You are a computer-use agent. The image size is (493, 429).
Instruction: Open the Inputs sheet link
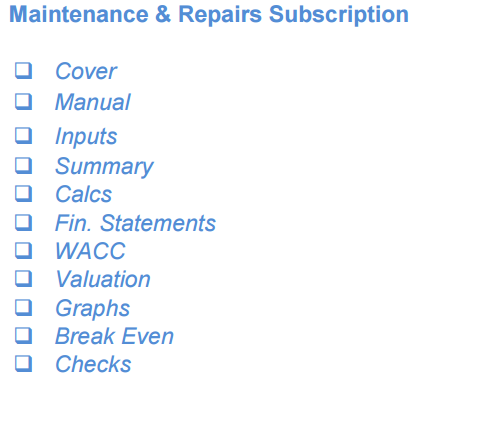86,136
